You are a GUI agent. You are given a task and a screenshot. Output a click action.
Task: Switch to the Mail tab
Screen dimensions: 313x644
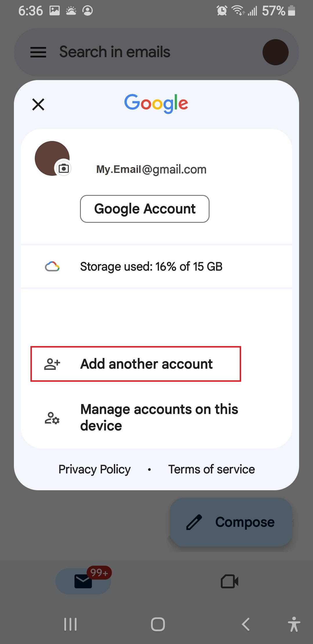(83, 581)
